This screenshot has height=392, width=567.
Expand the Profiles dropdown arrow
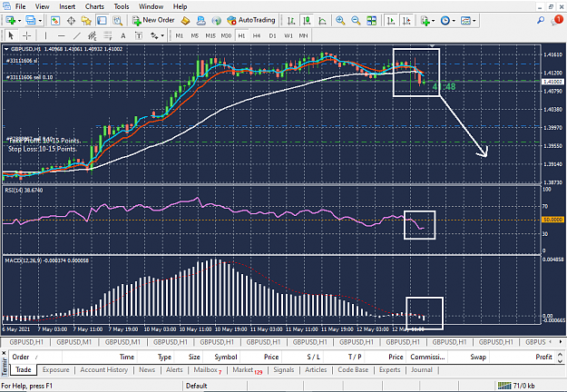[x=40, y=21]
